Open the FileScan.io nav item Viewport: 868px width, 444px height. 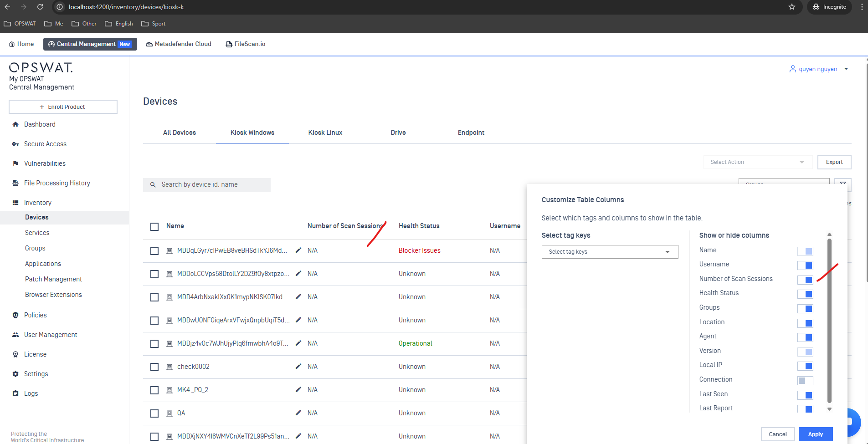point(246,44)
